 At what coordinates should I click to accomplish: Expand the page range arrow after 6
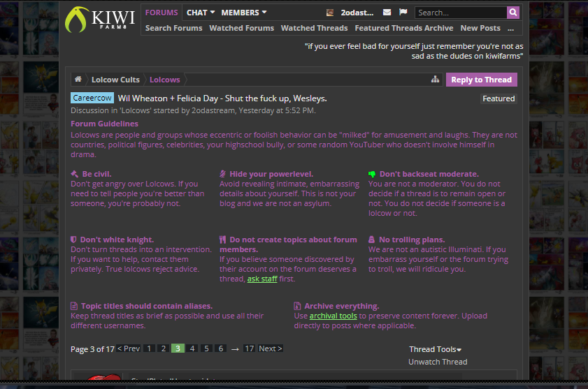click(235, 349)
